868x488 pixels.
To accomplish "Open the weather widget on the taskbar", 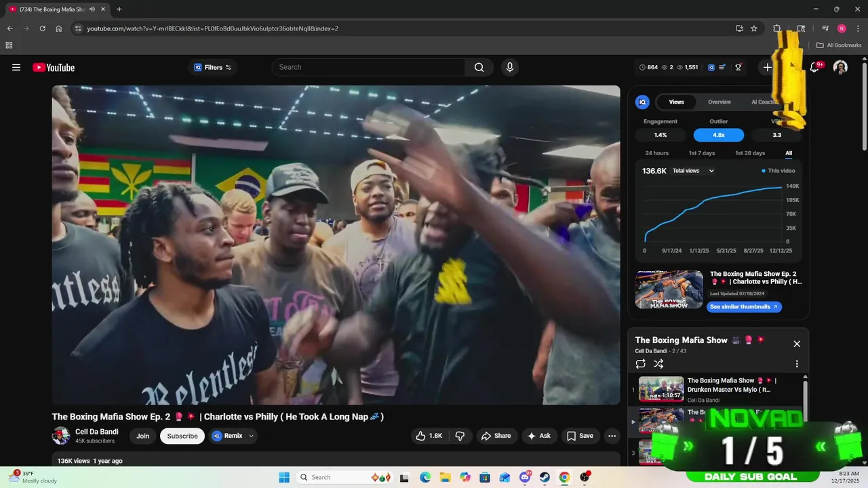I will click(x=33, y=477).
